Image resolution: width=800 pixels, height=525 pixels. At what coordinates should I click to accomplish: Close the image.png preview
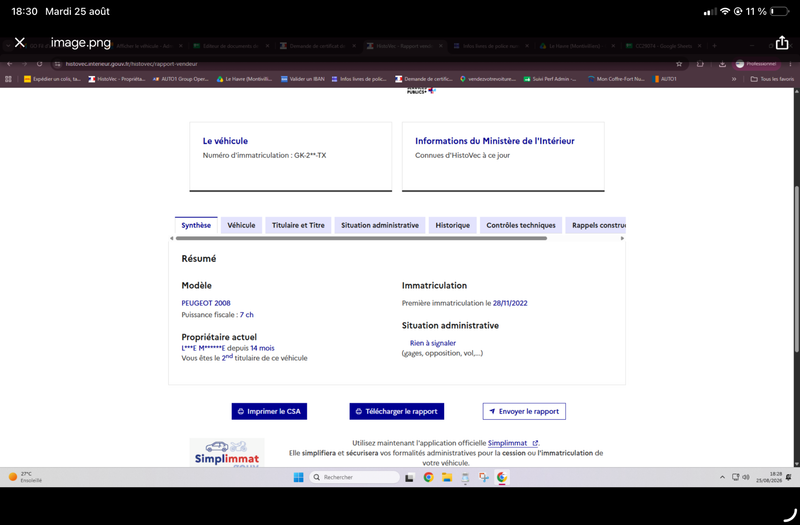[x=19, y=42]
